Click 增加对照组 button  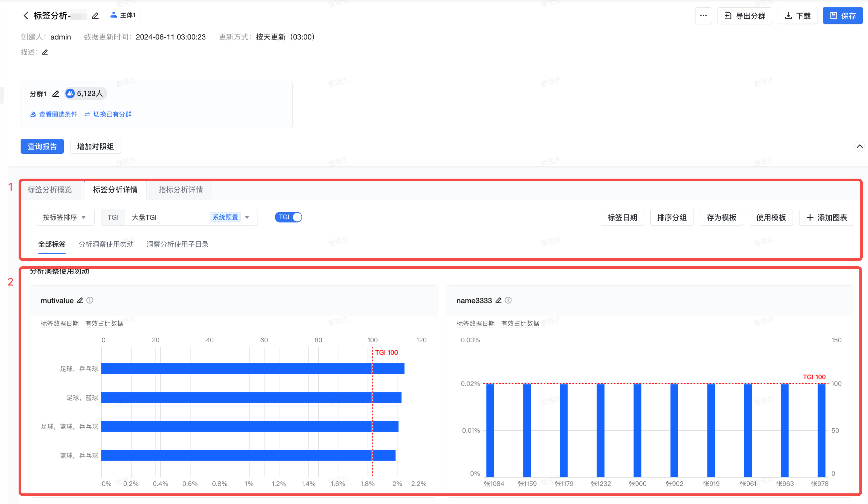(x=95, y=146)
